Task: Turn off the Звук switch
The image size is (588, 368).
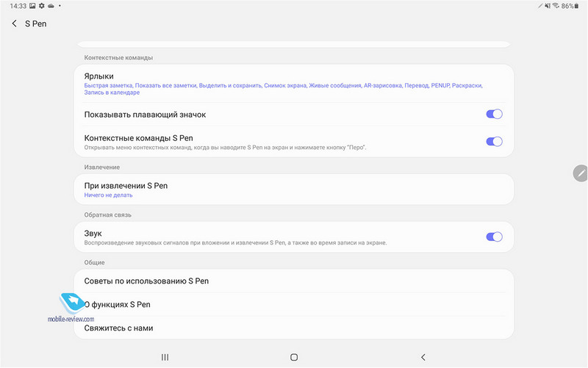Action: (x=494, y=237)
